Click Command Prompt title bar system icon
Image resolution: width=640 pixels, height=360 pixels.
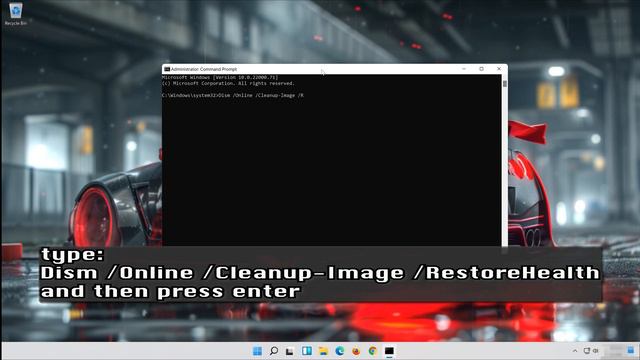(x=167, y=69)
